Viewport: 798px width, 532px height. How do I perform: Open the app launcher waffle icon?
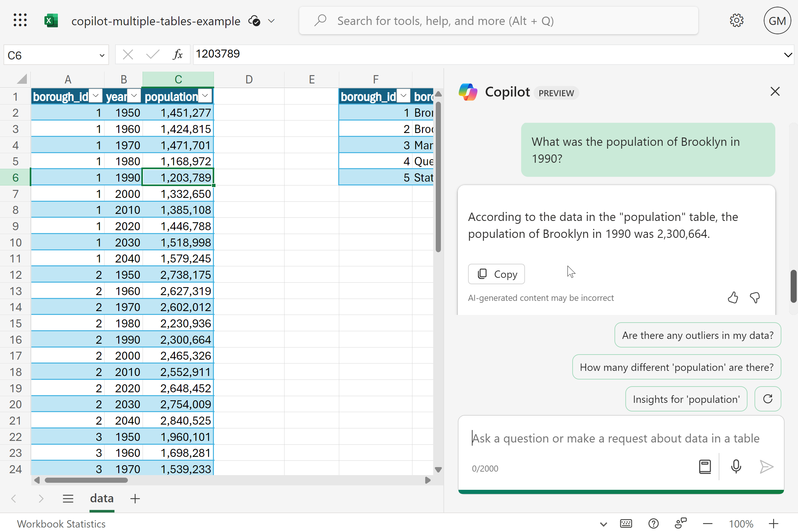click(x=20, y=20)
